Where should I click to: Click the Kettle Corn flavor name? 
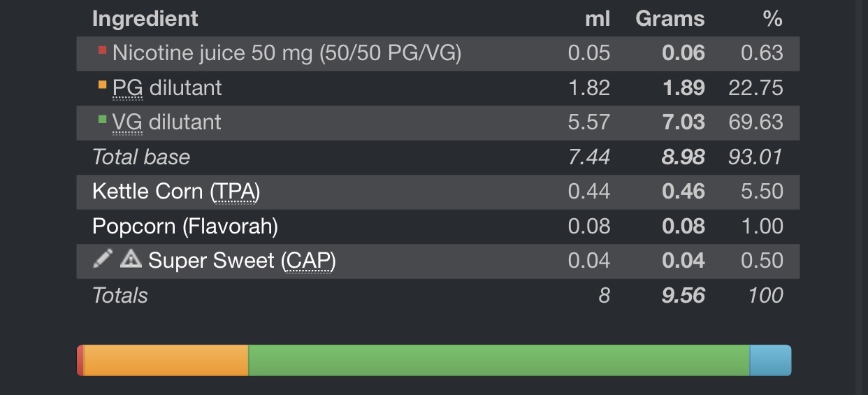point(147,191)
